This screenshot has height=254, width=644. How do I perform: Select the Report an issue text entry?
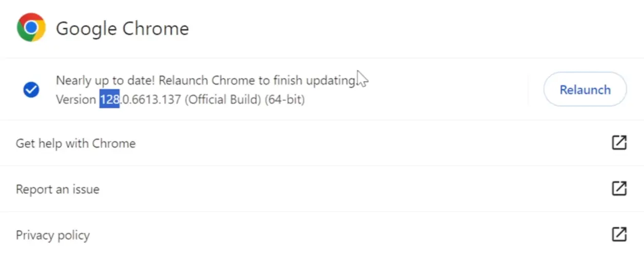point(57,189)
